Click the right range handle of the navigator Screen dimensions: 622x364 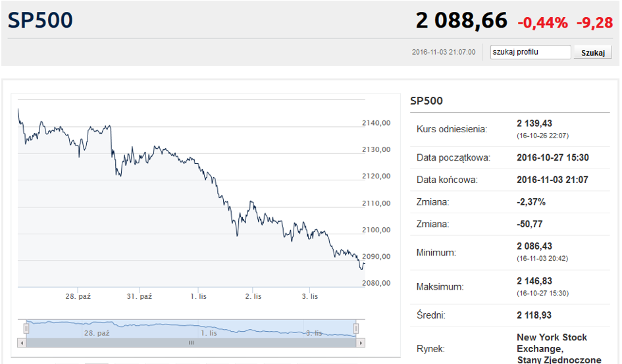pos(356,328)
